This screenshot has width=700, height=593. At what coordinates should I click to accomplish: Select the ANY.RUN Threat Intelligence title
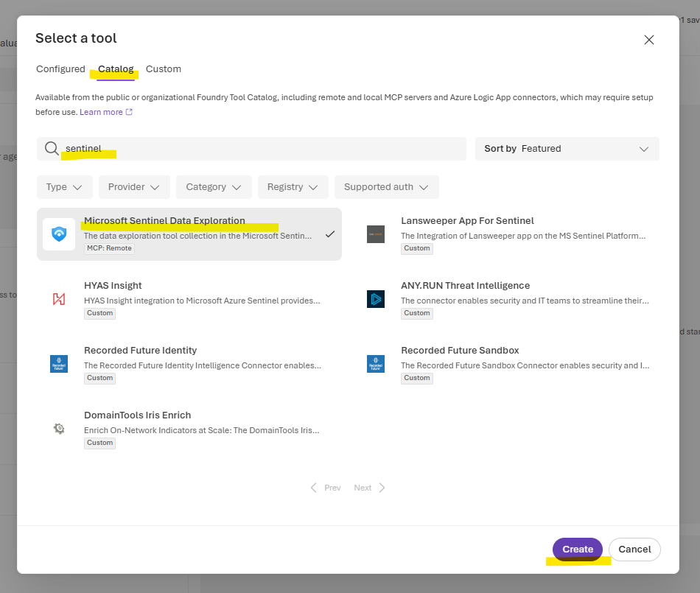pos(465,286)
